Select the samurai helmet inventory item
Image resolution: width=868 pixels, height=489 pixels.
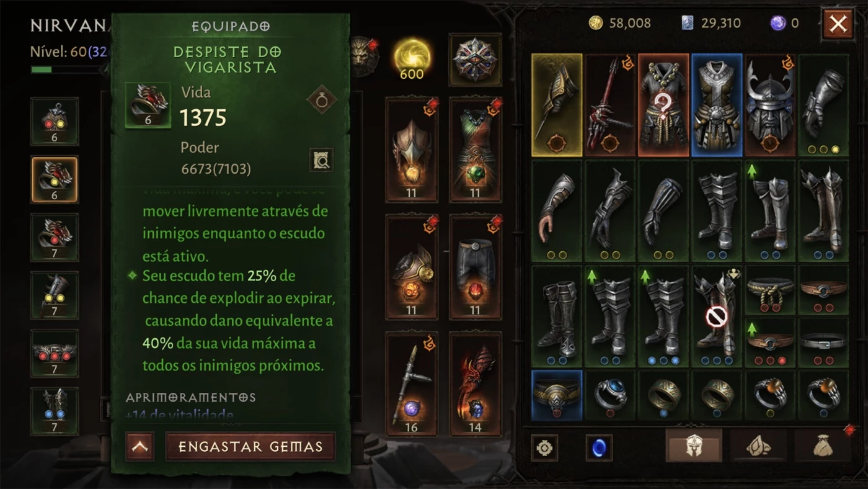[x=769, y=105]
